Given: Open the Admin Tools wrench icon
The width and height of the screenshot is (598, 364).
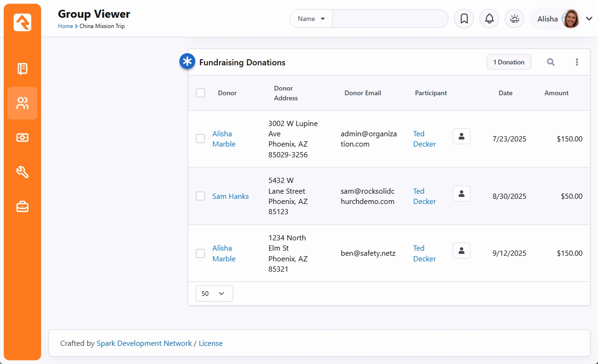Looking at the screenshot, I should pos(22,172).
